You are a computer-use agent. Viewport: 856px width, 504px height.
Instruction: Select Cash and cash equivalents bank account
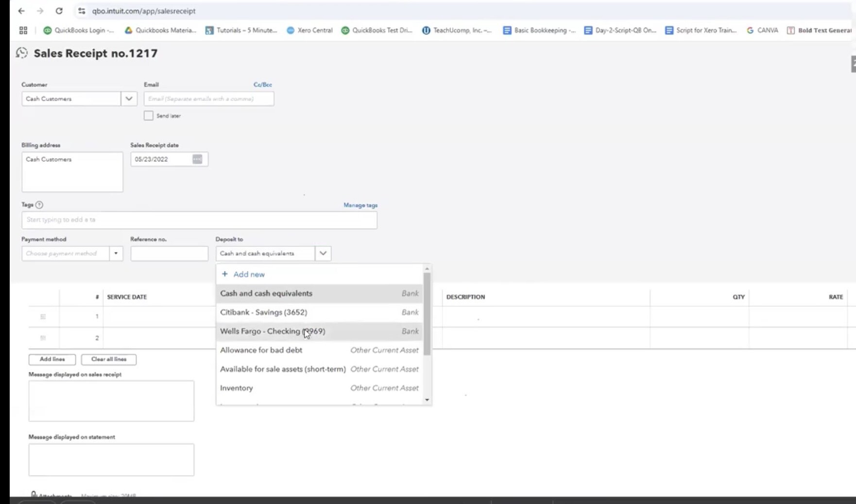[x=319, y=293]
